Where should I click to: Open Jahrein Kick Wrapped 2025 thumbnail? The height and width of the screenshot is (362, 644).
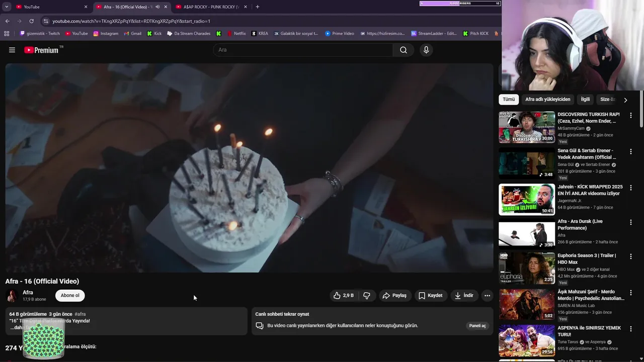pyautogui.click(x=527, y=200)
